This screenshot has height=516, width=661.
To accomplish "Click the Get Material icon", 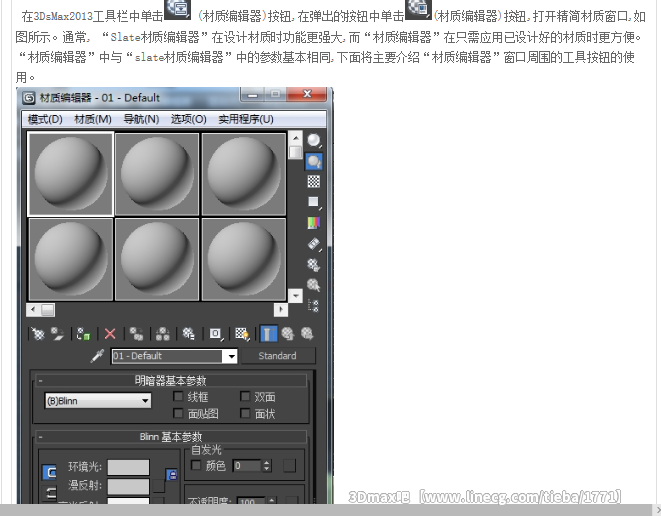I will [x=38, y=334].
